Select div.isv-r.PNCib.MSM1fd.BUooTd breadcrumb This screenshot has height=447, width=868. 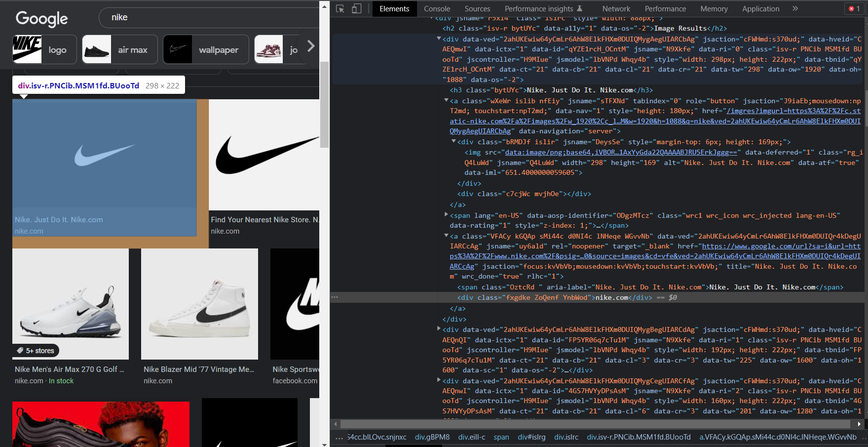pyautogui.click(x=639, y=437)
